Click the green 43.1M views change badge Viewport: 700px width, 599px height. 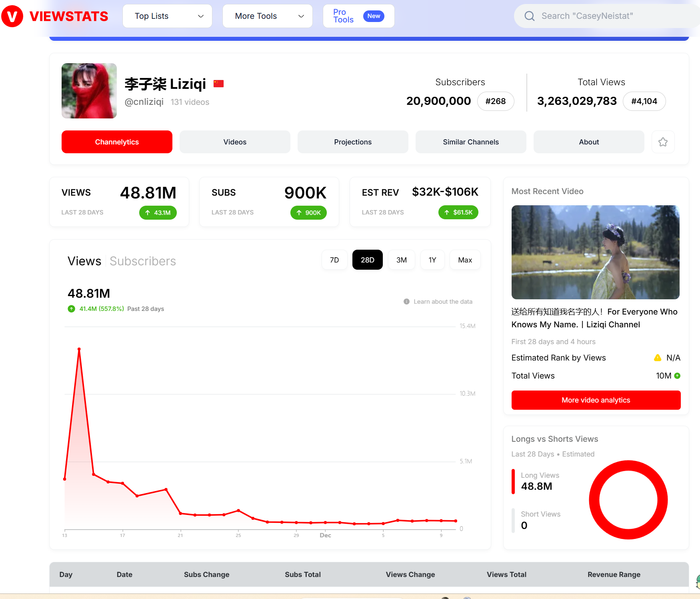click(x=158, y=212)
